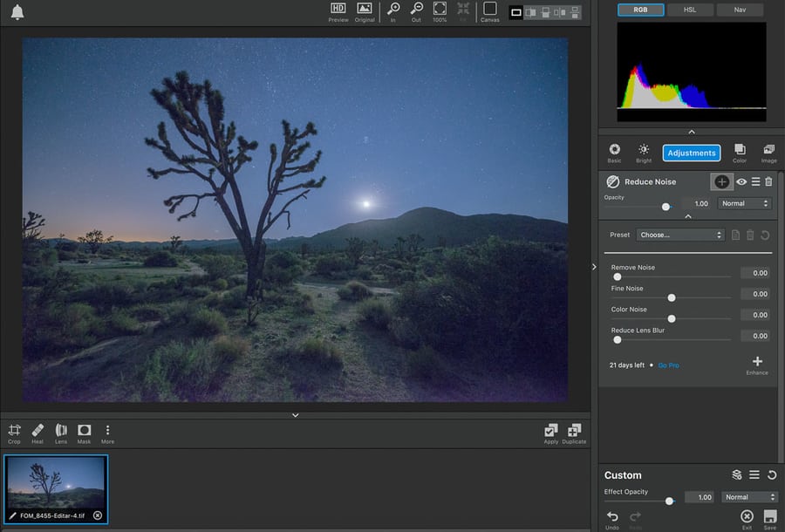Open the Preset Choose dropdown
Screen dimensions: 785x532
click(680, 235)
